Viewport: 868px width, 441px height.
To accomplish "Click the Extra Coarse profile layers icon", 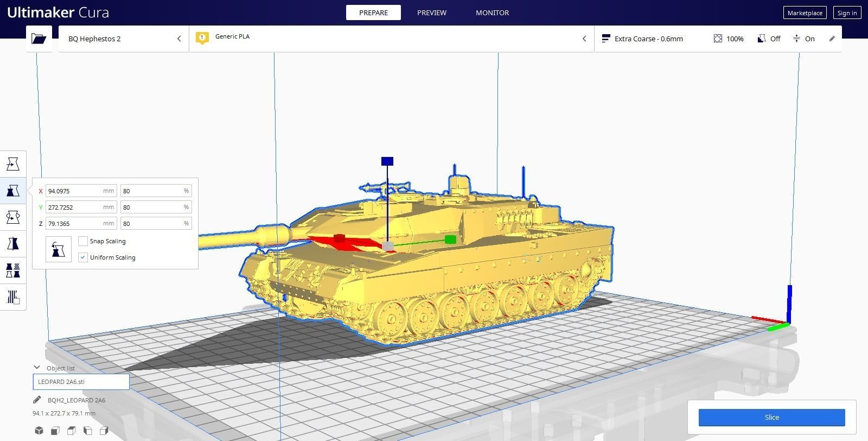I will click(x=606, y=39).
